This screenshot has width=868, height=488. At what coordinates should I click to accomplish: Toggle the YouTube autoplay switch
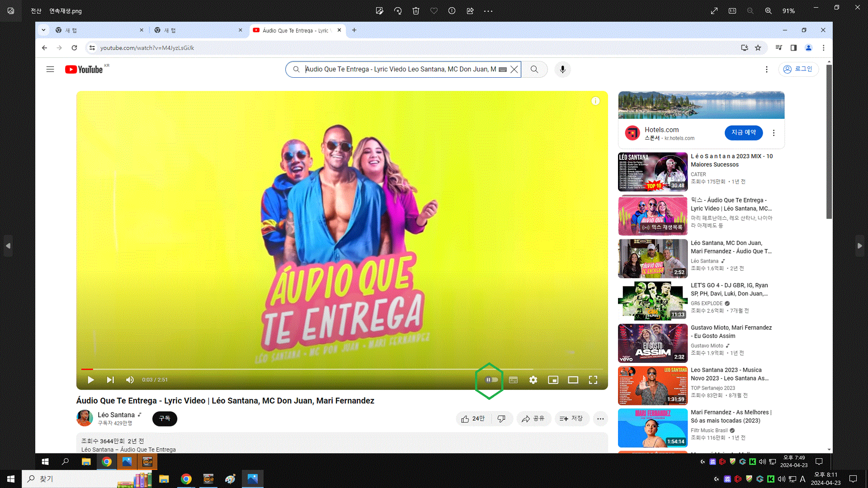(492, 380)
